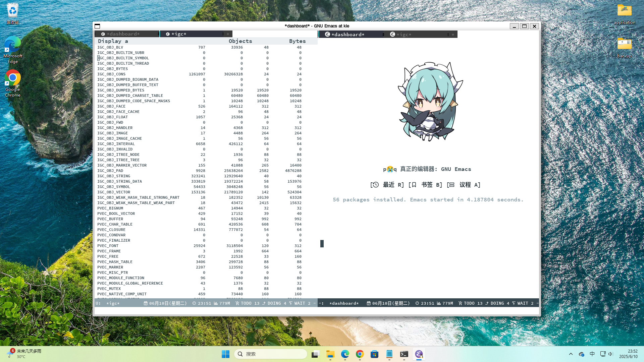This screenshot has height=362, width=644.
Task: Select the *dashboard* tab in right pane
Action: coord(351,34)
